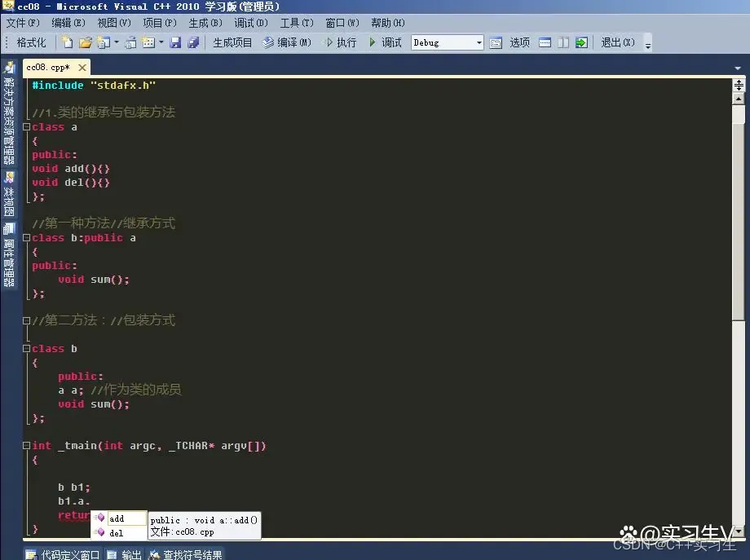
Task: Click the 退出(X) button
Action: [617, 42]
